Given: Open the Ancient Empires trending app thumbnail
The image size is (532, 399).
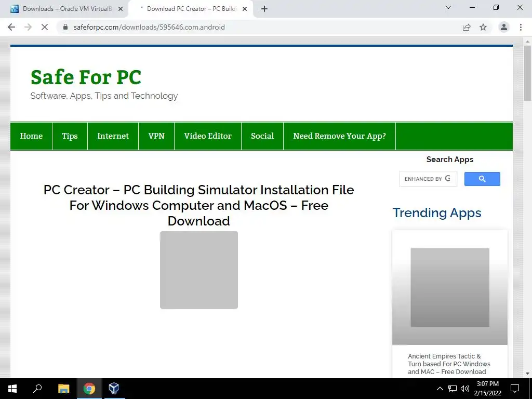Looking at the screenshot, I should point(450,287).
